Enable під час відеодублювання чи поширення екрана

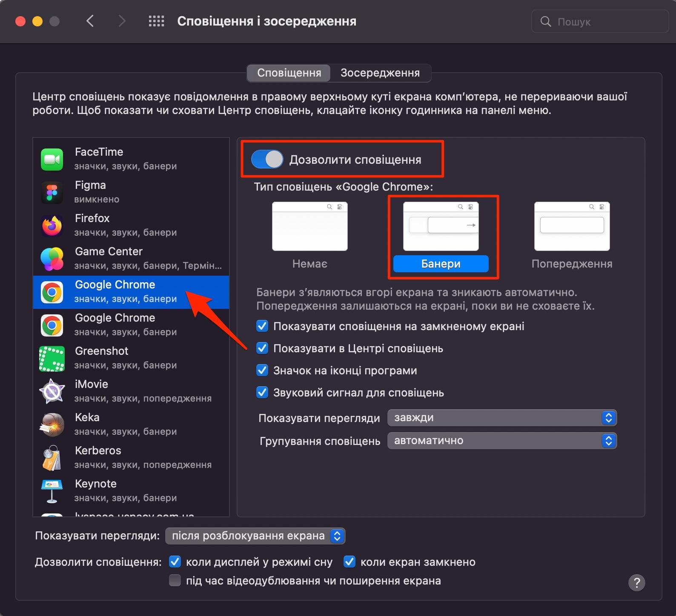pos(175,580)
